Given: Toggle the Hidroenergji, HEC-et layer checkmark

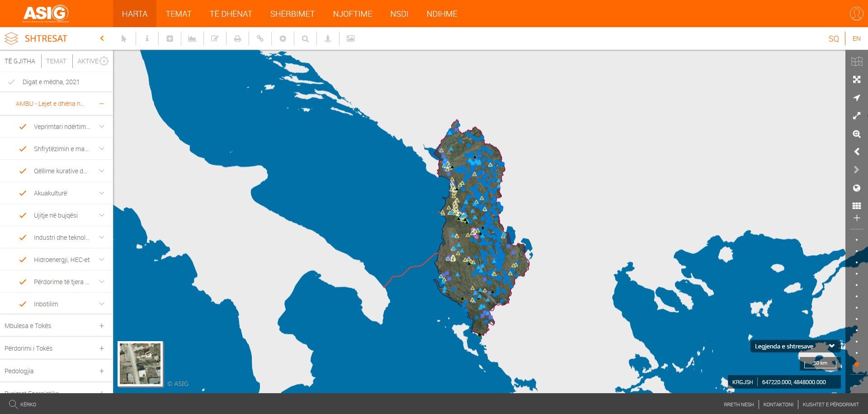Looking at the screenshot, I should (x=23, y=260).
